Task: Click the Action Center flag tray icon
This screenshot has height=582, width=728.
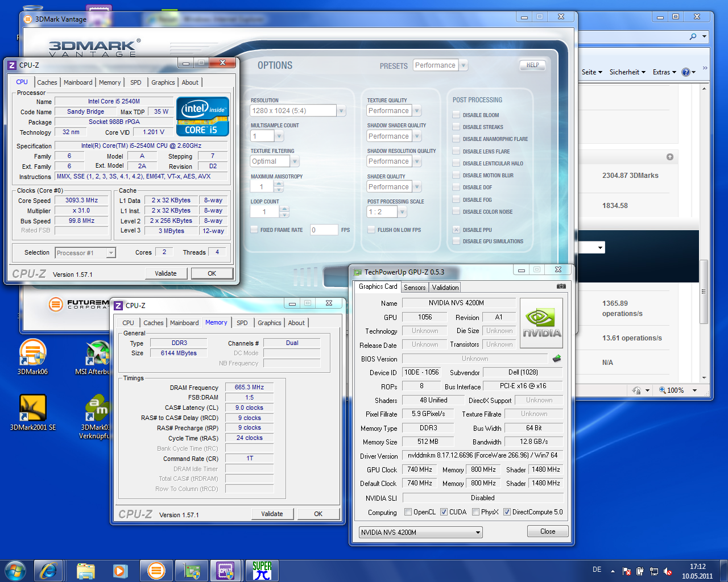Action: (x=627, y=571)
